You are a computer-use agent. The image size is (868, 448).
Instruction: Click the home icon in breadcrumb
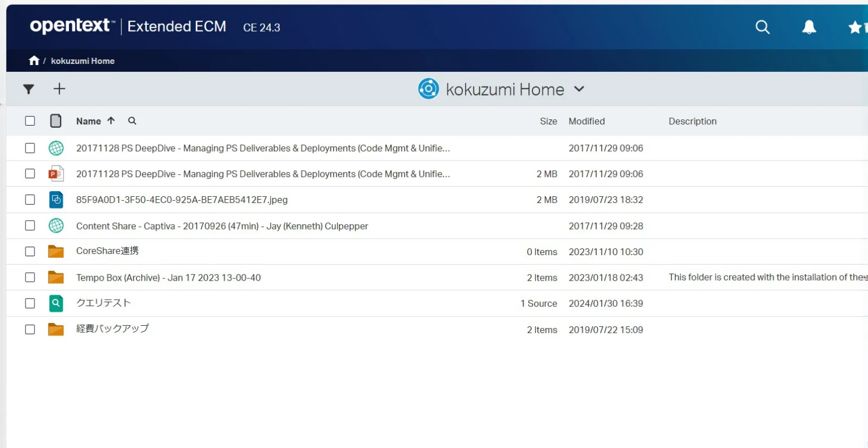click(34, 61)
